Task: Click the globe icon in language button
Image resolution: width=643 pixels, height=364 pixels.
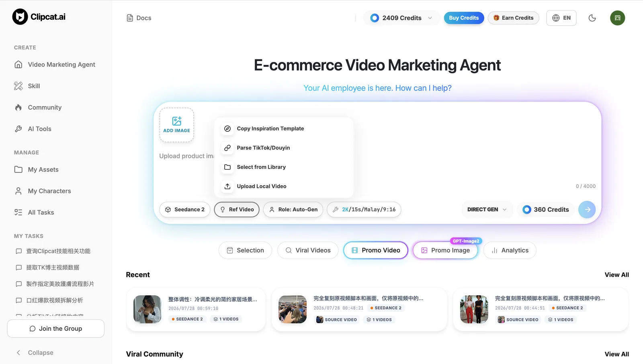Action: tap(556, 18)
